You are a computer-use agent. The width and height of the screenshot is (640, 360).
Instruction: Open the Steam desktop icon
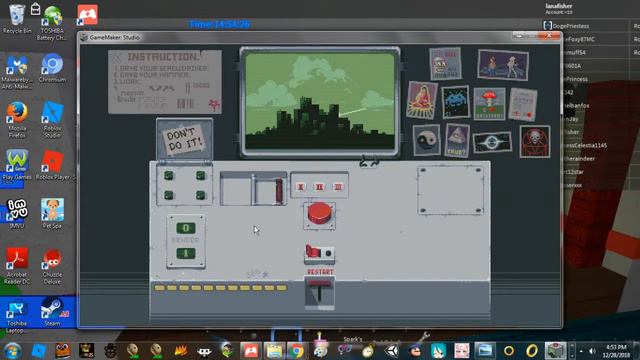pos(52,312)
